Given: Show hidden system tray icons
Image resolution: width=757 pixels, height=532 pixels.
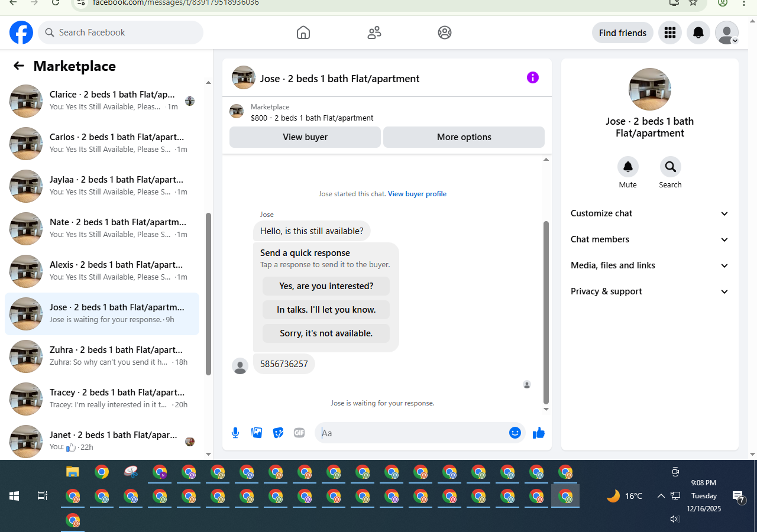Looking at the screenshot, I should (x=661, y=496).
